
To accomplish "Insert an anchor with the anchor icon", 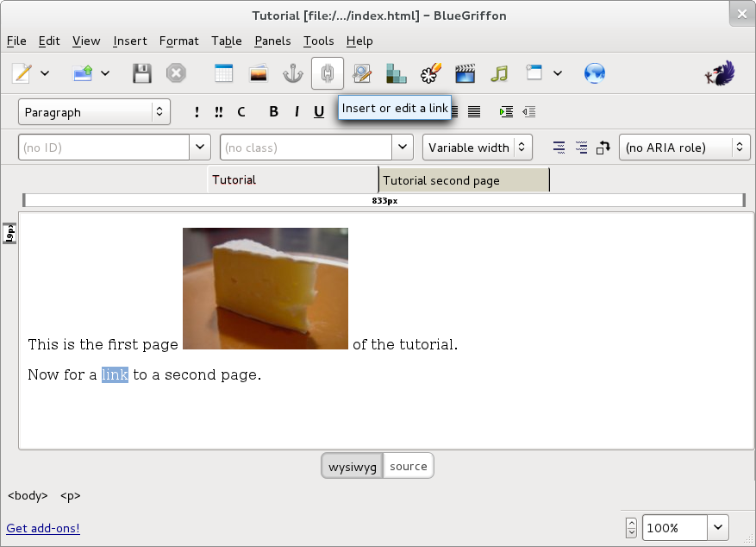I will [293, 73].
